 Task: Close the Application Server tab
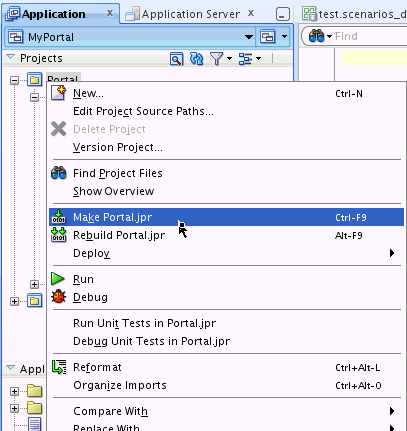click(251, 13)
